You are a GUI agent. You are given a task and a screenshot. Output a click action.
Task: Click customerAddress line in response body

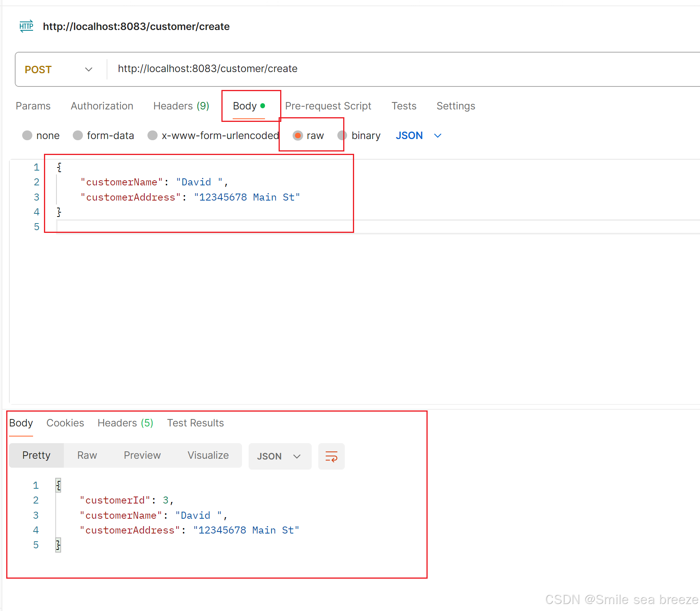[189, 530]
